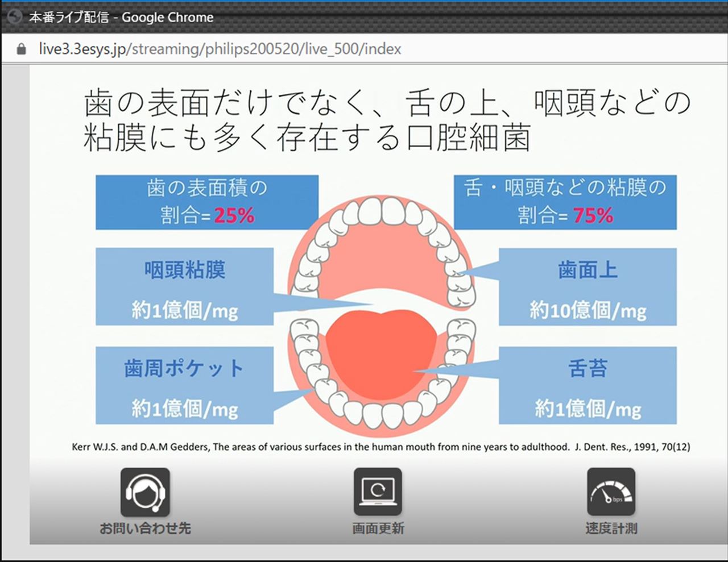The height and width of the screenshot is (562, 728).
Task: Click the screen refresh laptop icon
Action: click(378, 492)
